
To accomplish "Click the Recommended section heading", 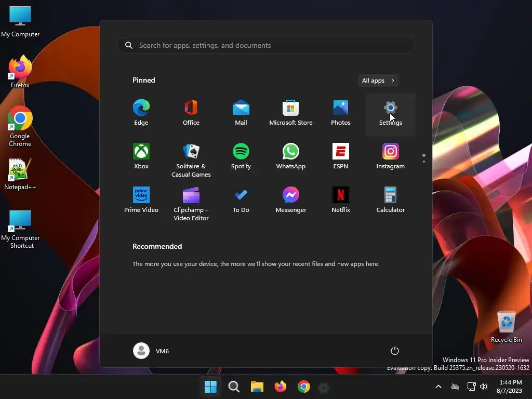I will 157,246.
